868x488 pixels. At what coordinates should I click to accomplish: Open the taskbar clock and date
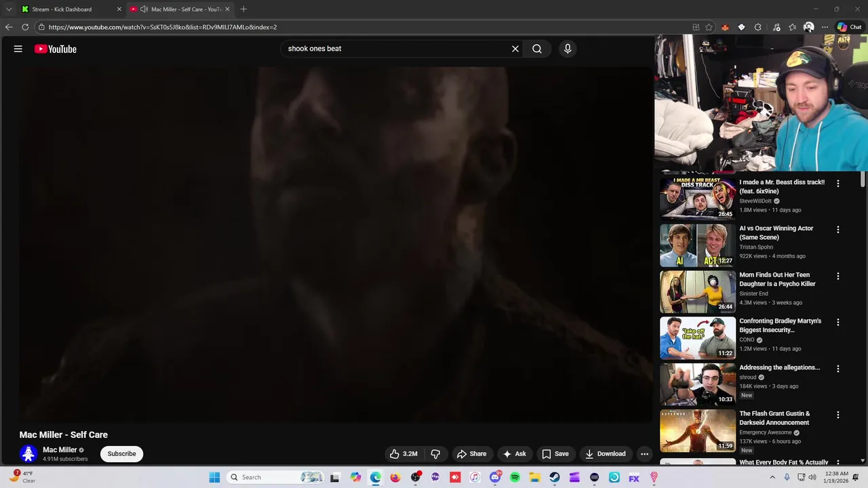[837, 477]
